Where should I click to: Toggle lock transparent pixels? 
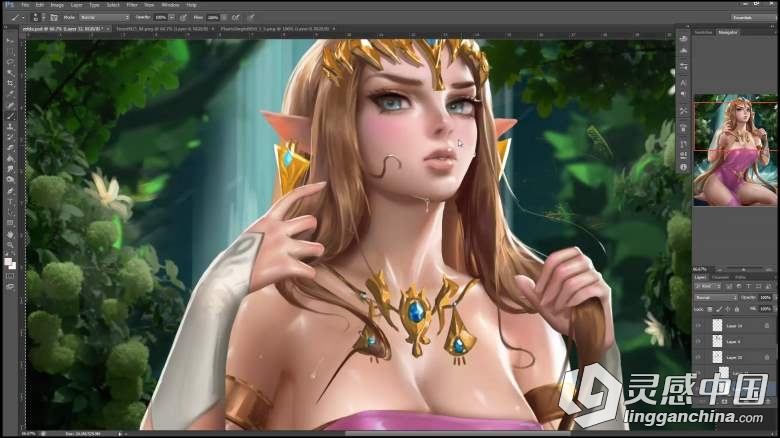(710, 309)
